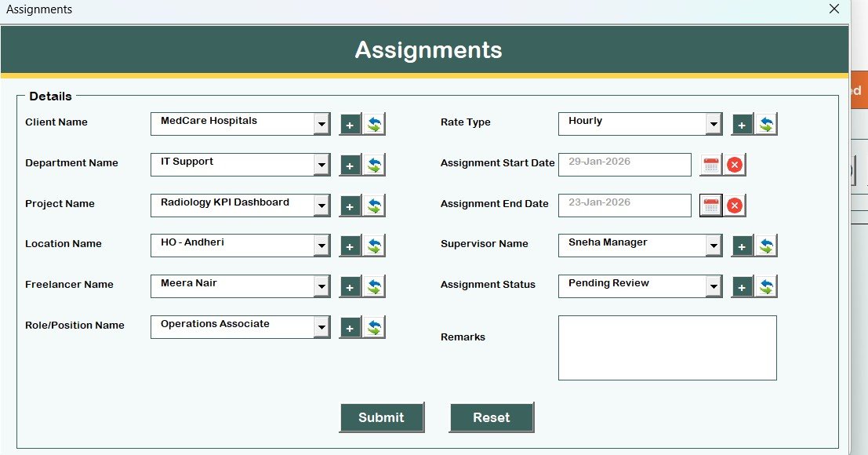
Task: Refresh the Role/Position Name list
Action: coord(372,326)
